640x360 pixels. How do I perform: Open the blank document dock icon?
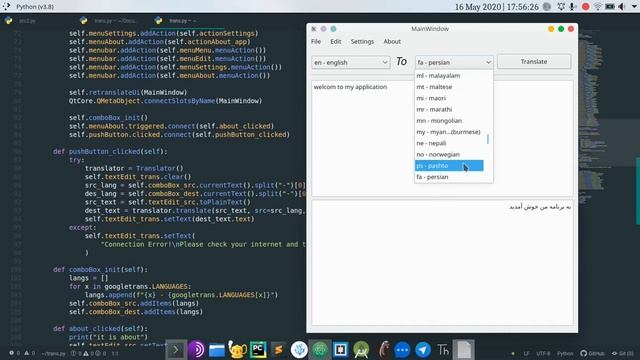464,350
